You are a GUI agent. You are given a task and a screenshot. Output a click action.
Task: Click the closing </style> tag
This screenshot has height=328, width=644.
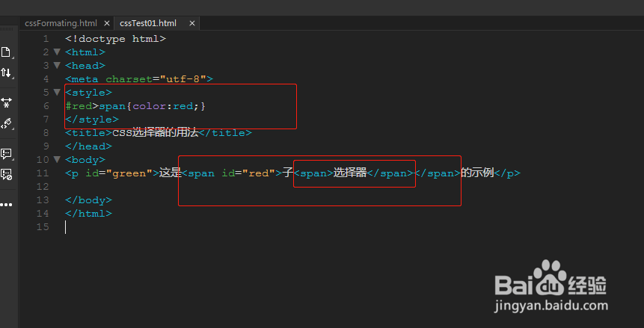click(91, 120)
